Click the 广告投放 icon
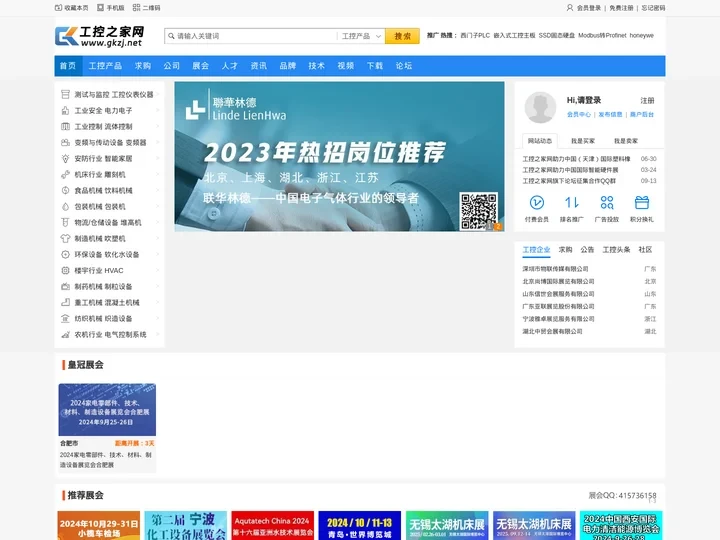 607,202
